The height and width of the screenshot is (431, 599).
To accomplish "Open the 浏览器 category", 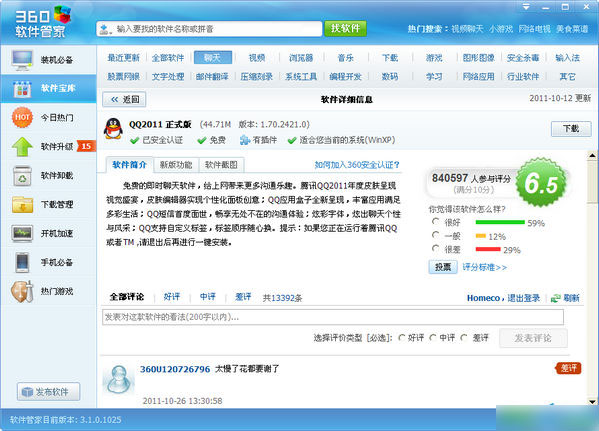I will pyautogui.click(x=301, y=58).
